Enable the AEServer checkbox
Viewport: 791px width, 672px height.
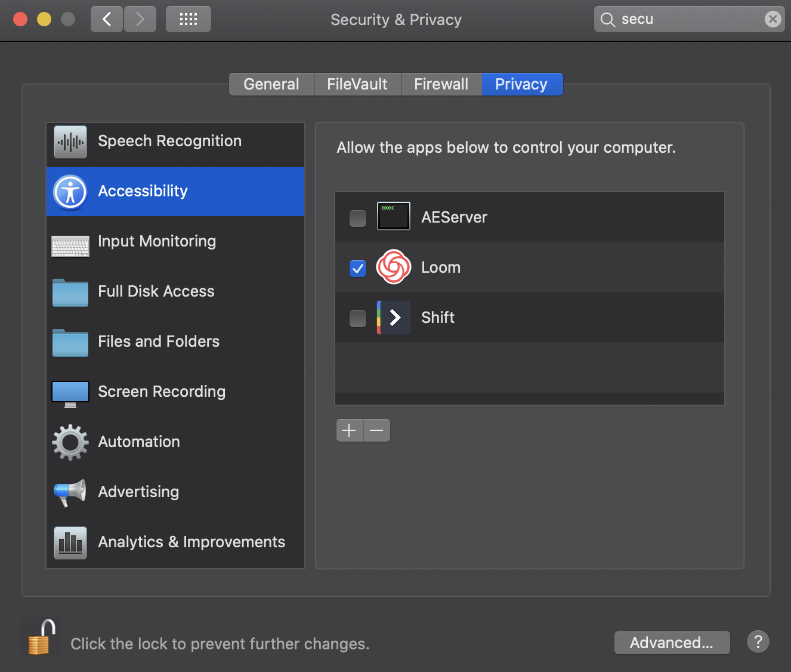click(358, 218)
